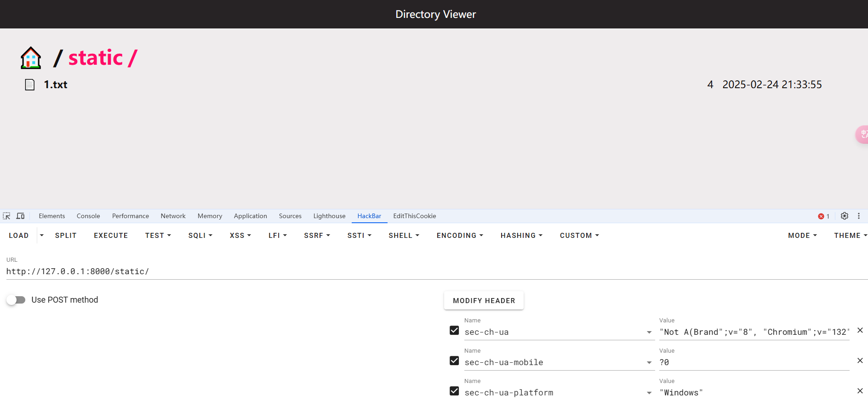Open the DevTools three-dot more options menu
Viewport: 868px width, 400px height.
858,216
